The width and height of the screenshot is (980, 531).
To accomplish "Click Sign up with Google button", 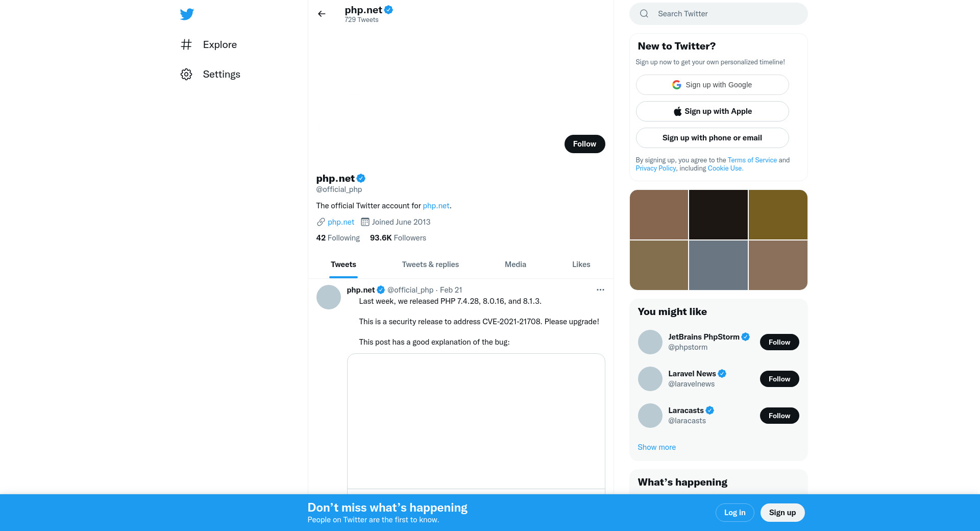I will coord(712,85).
